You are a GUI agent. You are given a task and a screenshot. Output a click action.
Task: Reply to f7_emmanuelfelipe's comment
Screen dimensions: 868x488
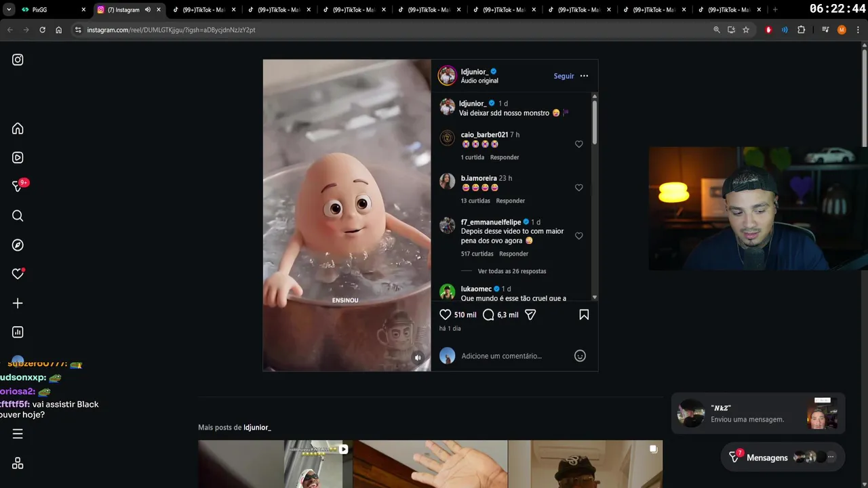[513, 253]
